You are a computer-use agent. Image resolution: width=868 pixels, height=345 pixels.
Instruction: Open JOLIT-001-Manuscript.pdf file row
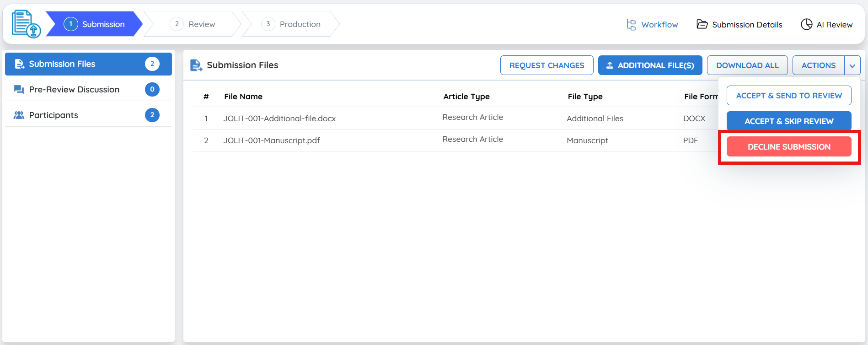272,140
